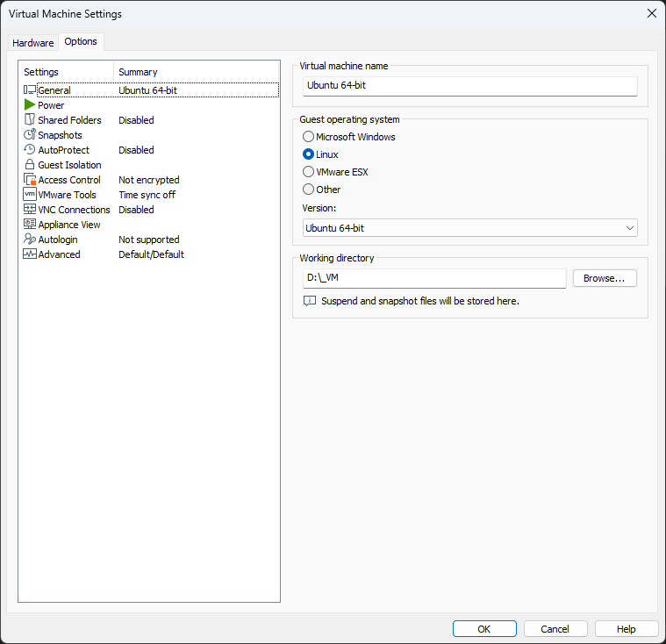Select the Advanced row in settings list
This screenshot has height=644, width=666.
(59, 254)
